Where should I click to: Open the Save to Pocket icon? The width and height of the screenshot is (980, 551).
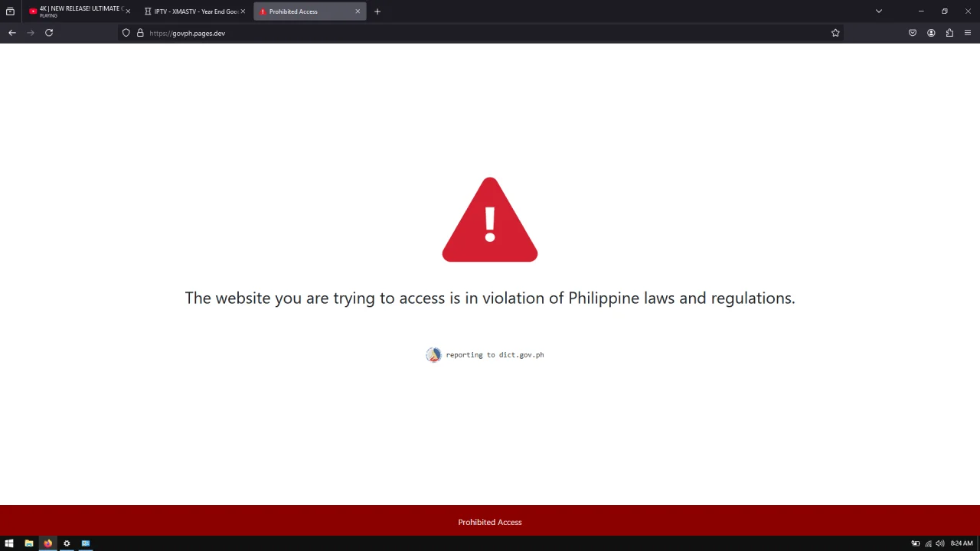913,33
